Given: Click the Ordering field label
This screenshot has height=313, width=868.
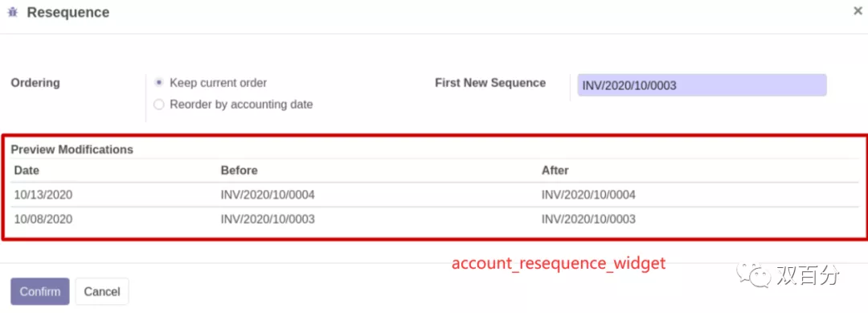Looking at the screenshot, I should tap(35, 83).
